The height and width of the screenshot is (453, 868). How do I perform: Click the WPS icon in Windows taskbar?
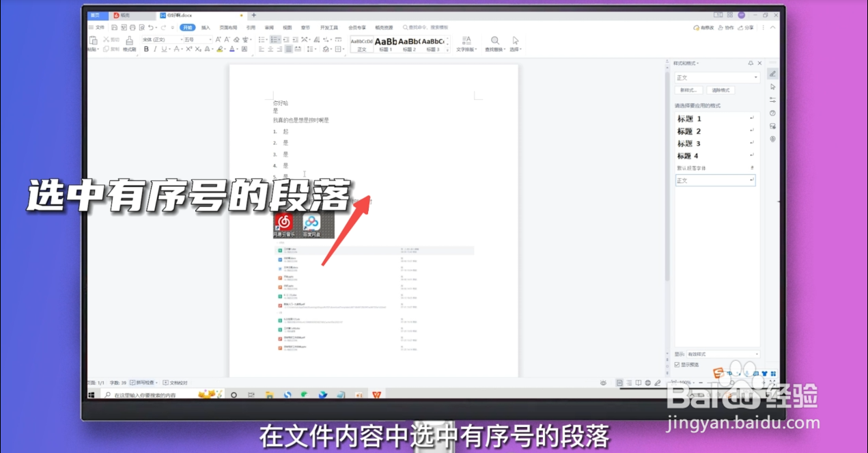click(376, 395)
